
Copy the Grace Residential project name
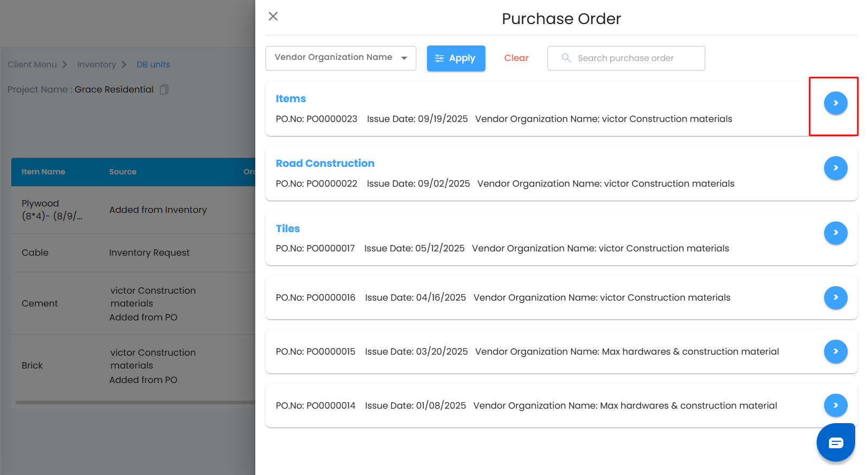(x=164, y=90)
